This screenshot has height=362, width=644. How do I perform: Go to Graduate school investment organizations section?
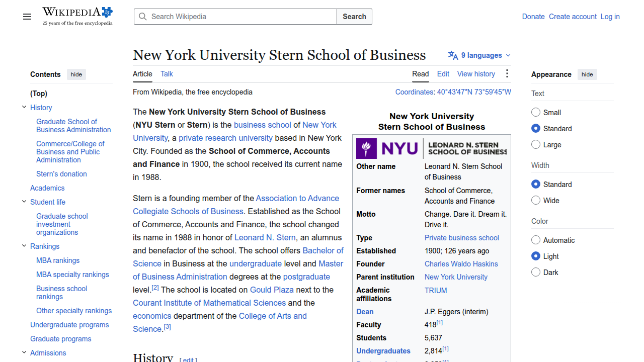tap(62, 224)
